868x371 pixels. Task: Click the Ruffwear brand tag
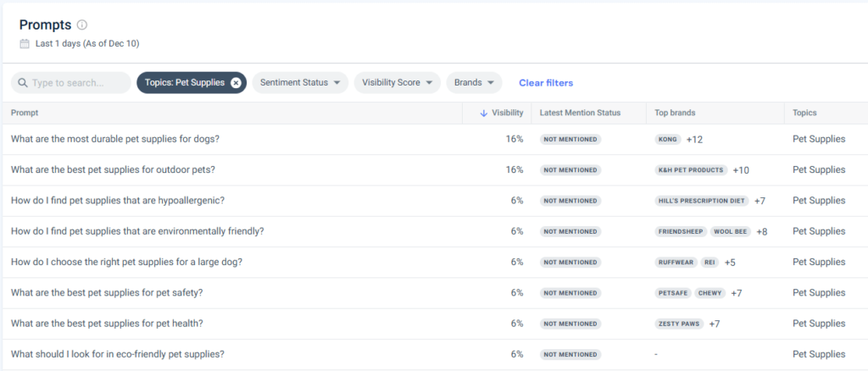676,263
